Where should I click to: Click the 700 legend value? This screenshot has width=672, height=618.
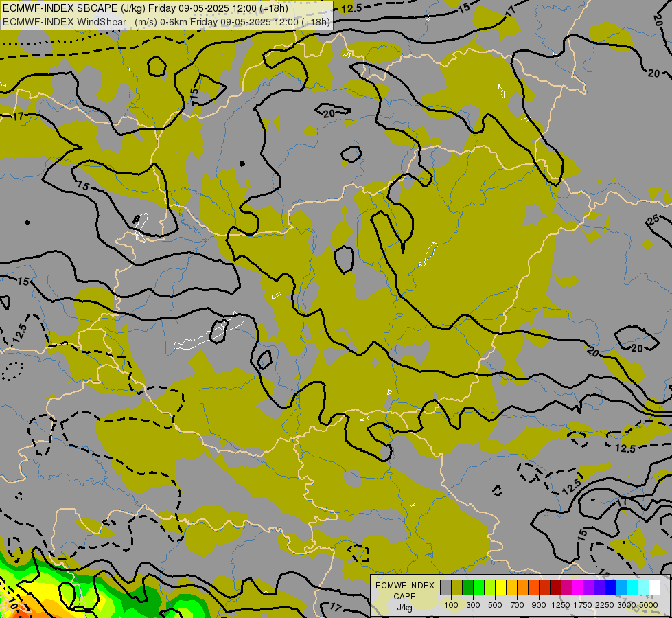[x=518, y=605]
